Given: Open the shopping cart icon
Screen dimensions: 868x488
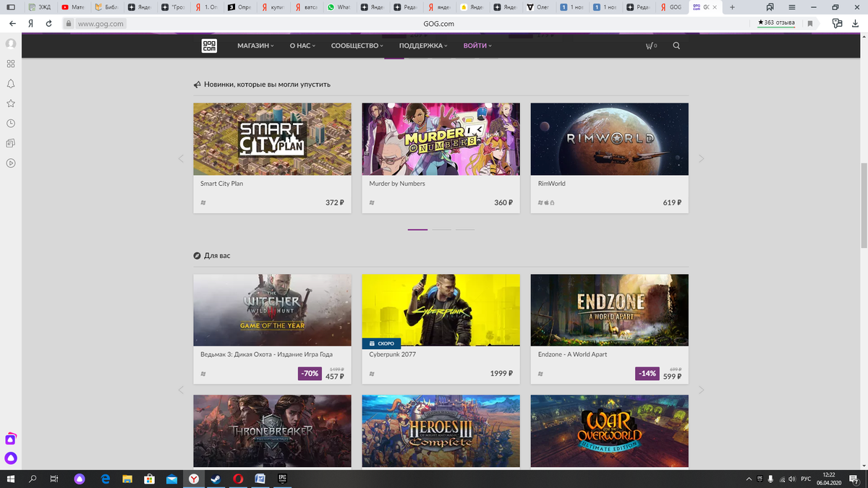Looking at the screenshot, I should [x=650, y=45].
